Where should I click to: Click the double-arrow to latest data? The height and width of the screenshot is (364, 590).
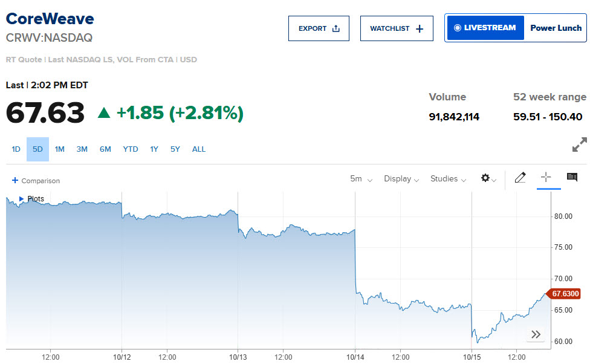click(x=536, y=334)
